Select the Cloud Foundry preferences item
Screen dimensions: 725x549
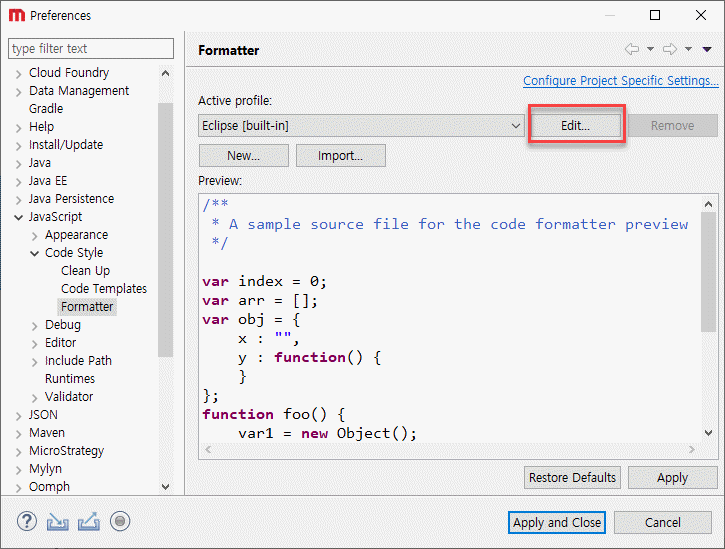tap(69, 73)
